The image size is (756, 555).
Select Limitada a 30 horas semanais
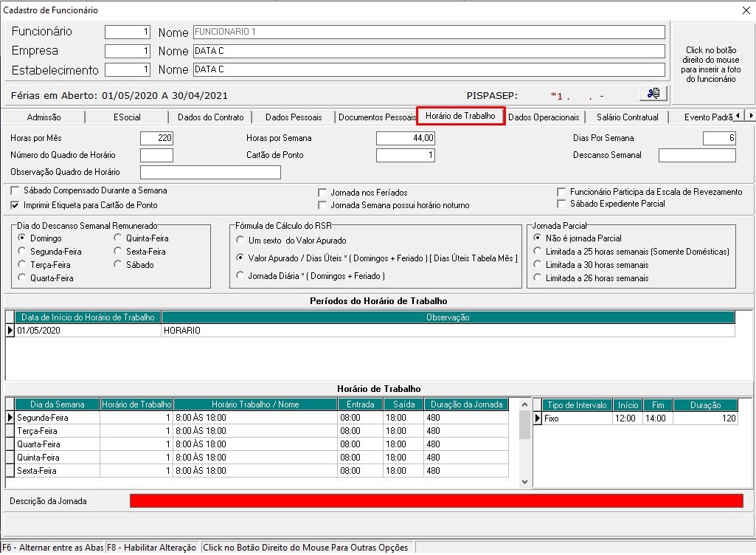coord(537,264)
